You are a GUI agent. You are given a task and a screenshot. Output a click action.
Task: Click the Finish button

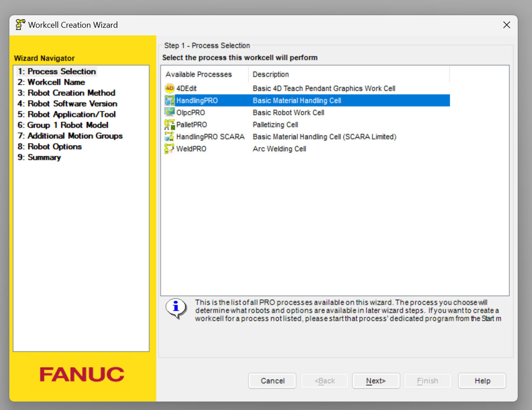[x=427, y=381]
